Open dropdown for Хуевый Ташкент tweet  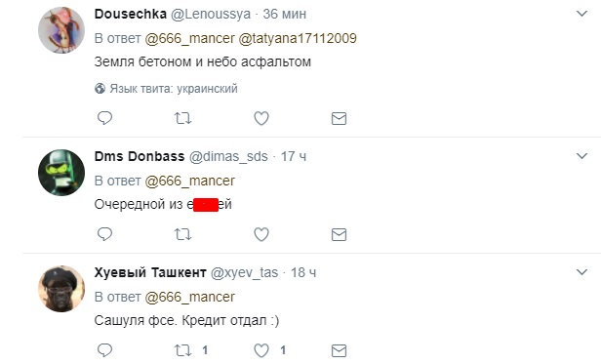[581, 272]
